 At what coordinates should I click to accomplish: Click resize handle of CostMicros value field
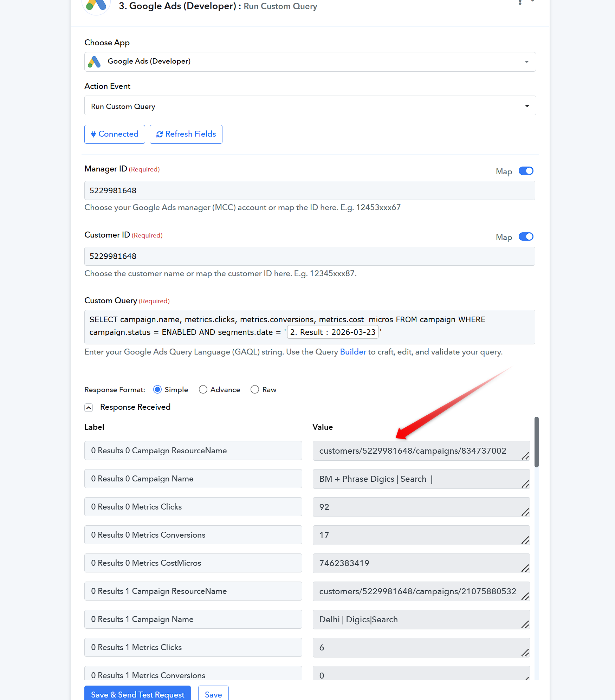click(x=525, y=569)
